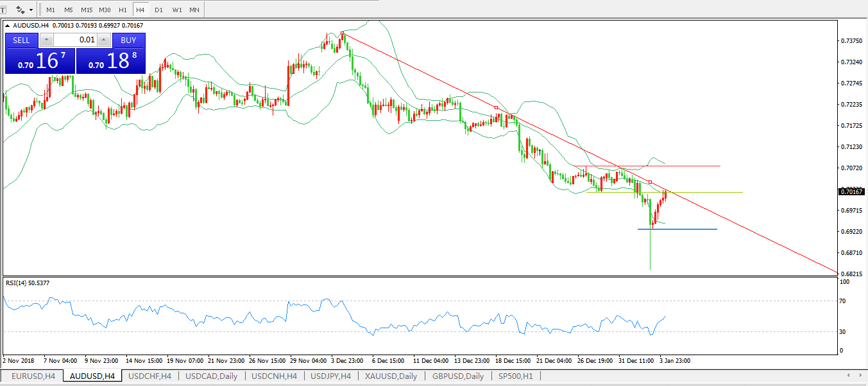This screenshot has width=868, height=386.
Task: Select the H1 timeframe button
Action: click(123, 10)
